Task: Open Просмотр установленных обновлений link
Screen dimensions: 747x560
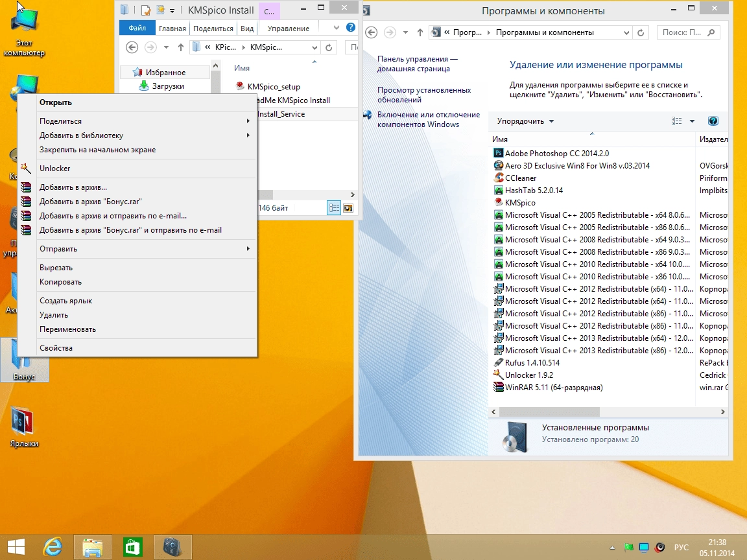Action: 424,95
